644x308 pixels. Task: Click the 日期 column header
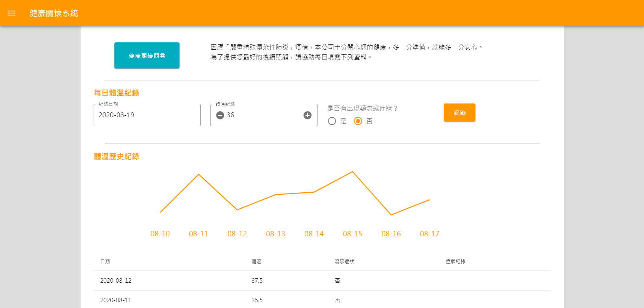coord(105,262)
